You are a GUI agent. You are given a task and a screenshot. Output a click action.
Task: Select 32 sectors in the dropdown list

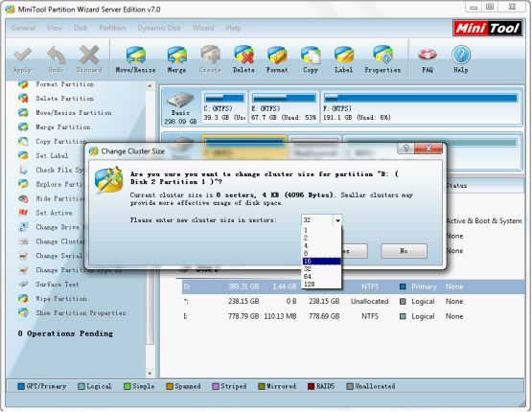pos(321,269)
